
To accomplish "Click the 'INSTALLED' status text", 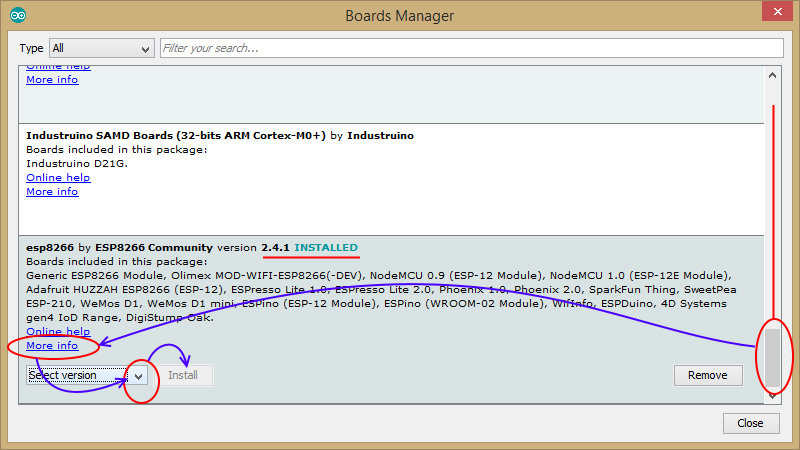I will coord(326,247).
